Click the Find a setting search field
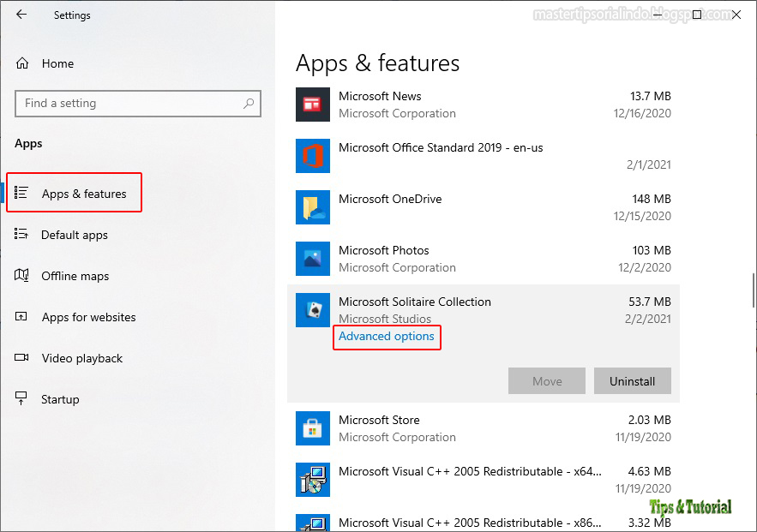The height and width of the screenshot is (532, 757). pos(138,103)
